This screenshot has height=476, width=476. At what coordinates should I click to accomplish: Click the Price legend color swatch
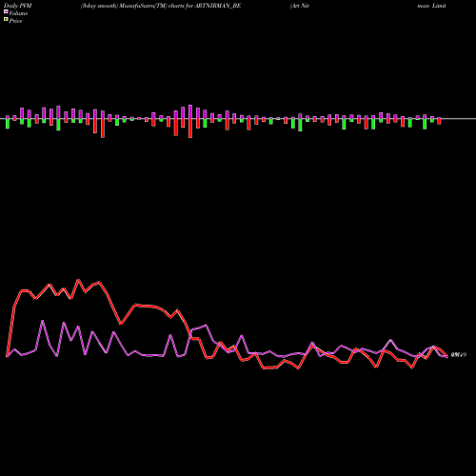click(6, 20)
